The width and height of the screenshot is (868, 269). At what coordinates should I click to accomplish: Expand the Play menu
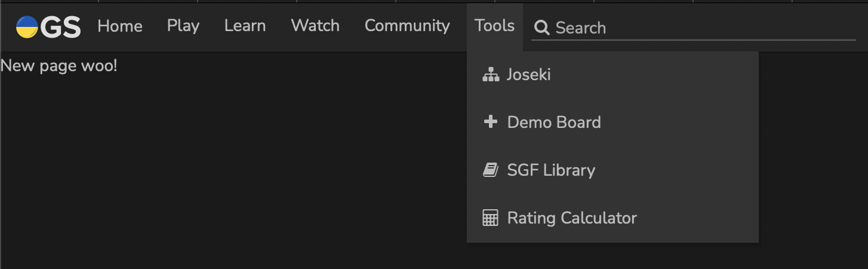pyautogui.click(x=183, y=26)
